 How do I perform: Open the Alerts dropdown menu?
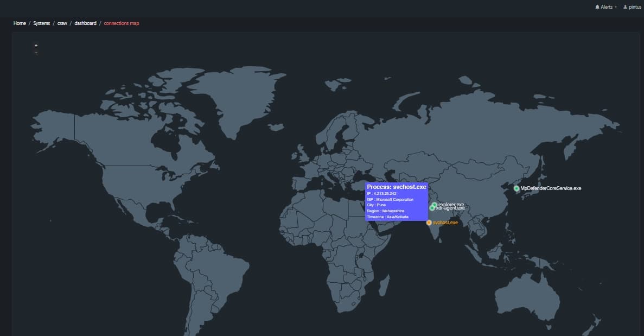point(606,7)
